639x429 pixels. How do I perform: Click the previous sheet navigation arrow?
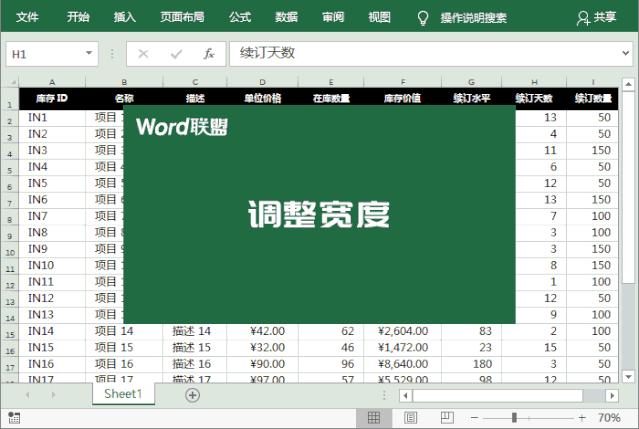(28, 395)
